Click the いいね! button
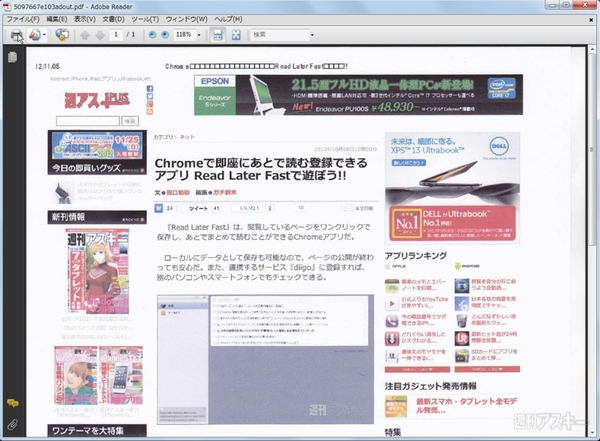Screen dimensions: 600x441 (x=249, y=208)
